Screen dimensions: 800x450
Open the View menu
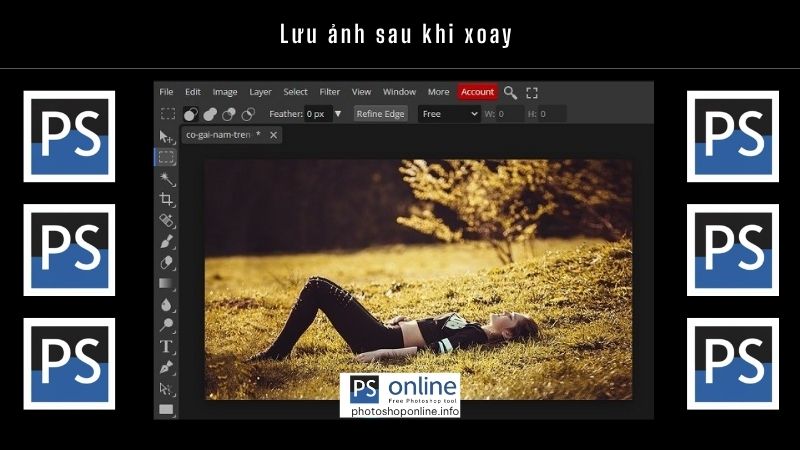[361, 92]
